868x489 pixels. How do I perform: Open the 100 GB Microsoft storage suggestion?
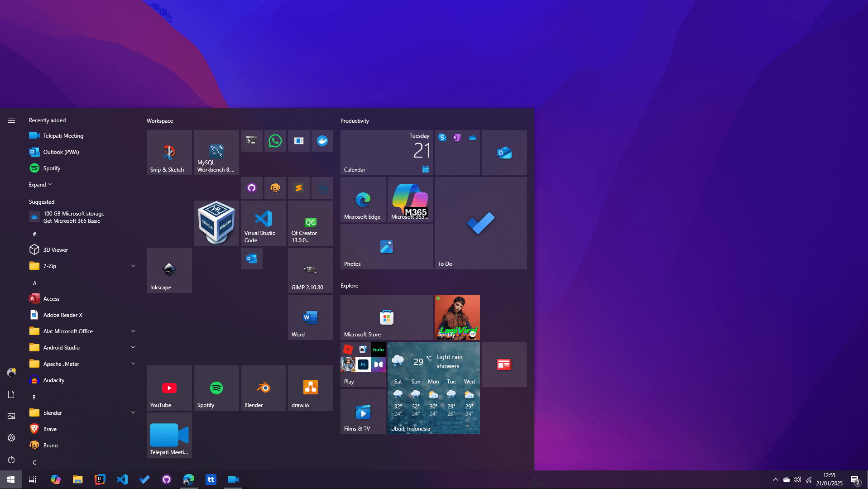(72, 217)
